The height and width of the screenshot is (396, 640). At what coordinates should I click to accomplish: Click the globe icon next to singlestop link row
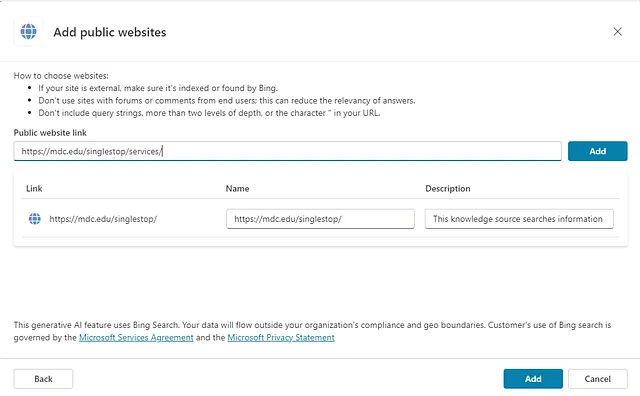35,219
